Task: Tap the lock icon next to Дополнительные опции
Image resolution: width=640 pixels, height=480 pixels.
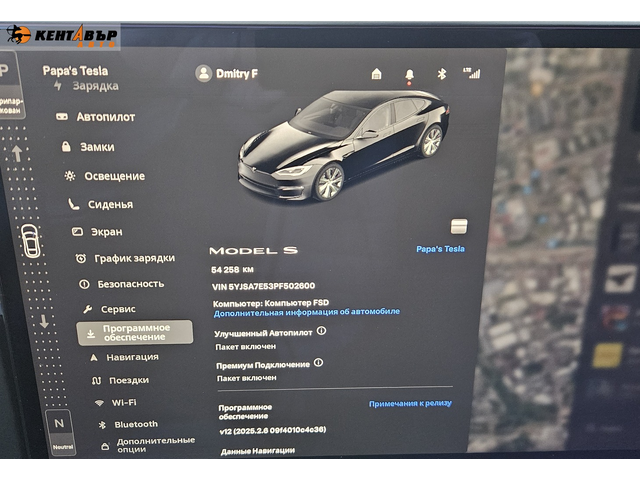Action: point(105,446)
